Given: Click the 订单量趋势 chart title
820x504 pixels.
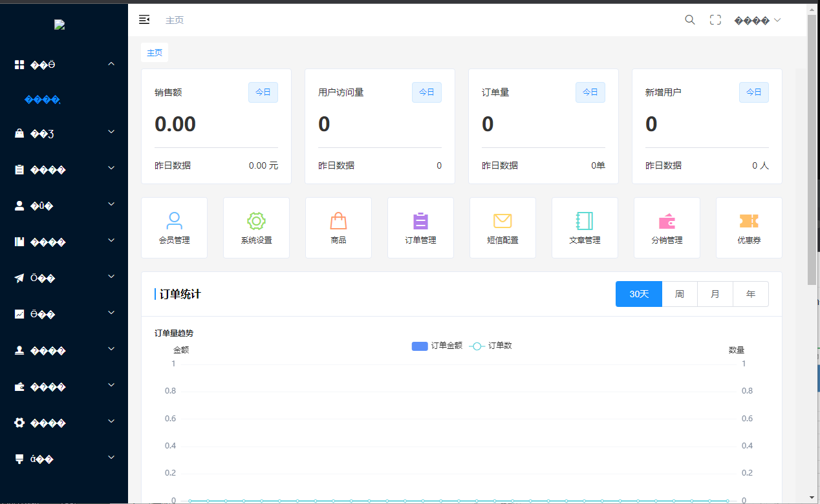Looking at the screenshot, I should pyautogui.click(x=174, y=333).
